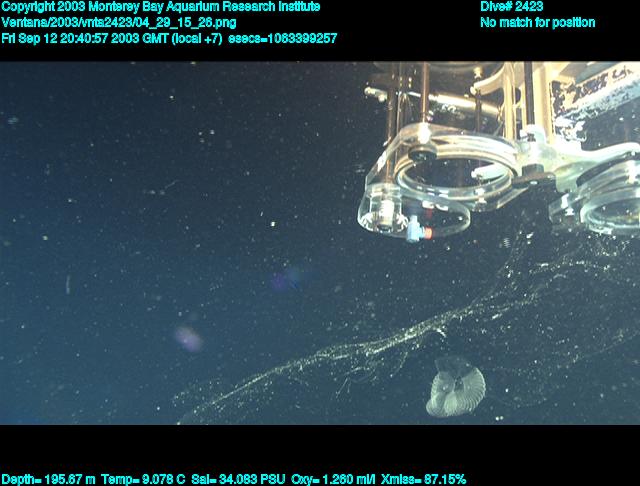The height and width of the screenshot is (486, 640).
Task: Click the esecs=1063399257 value
Action: click(282, 38)
